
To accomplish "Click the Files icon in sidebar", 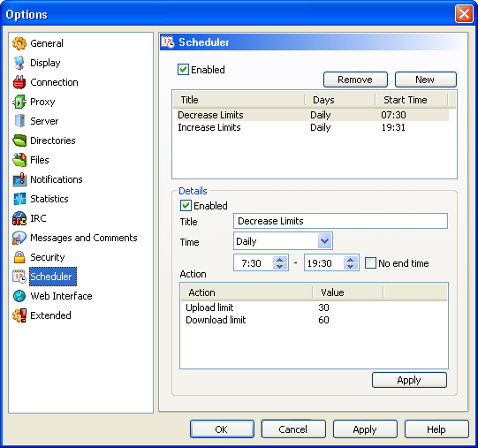I will coord(19,160).
